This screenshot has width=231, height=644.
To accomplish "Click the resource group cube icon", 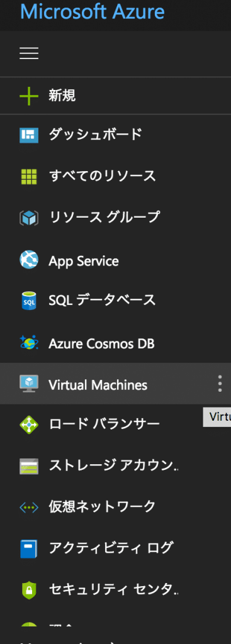I will [29, 218].
